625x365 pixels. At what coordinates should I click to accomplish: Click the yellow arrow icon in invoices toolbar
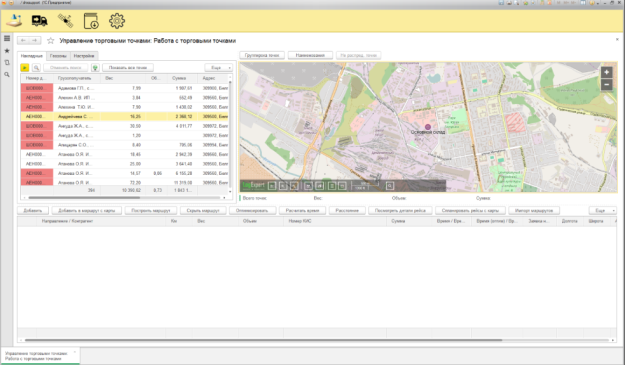(x=25, y=68)
